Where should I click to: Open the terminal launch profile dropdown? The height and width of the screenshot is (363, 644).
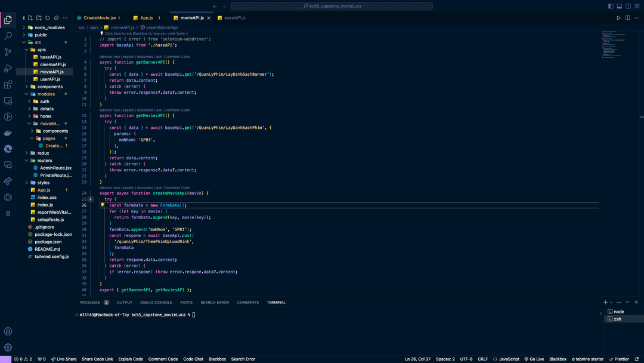(611, 302)
